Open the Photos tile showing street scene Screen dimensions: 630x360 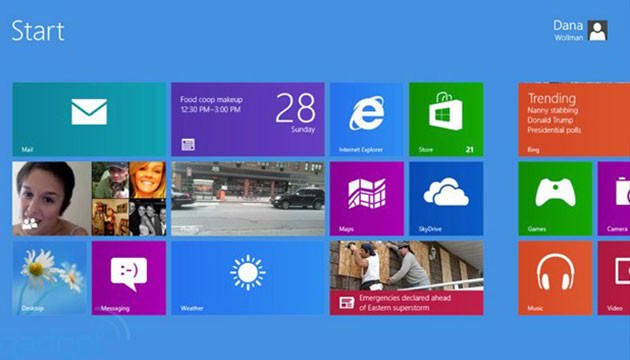click(248, 198)
